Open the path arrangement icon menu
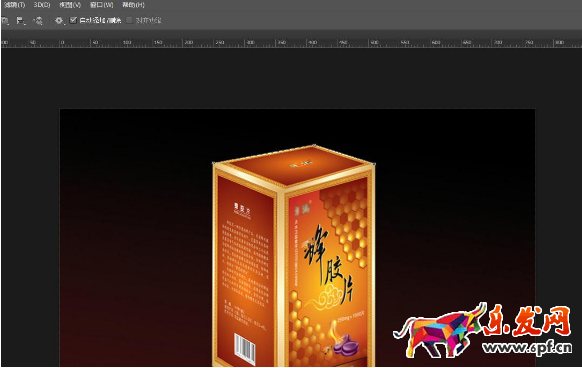Image resolution: width=582 pixels, height=368 pixels. tap(38, 21)
